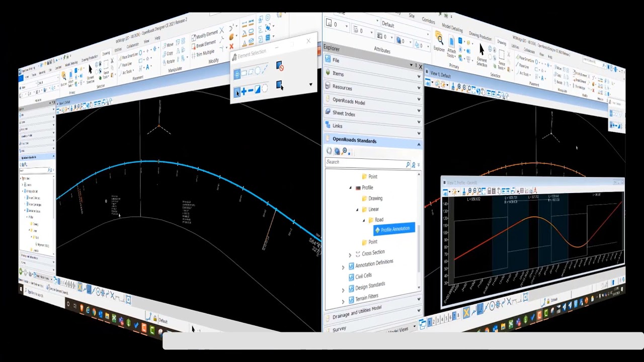Select Line selection method in Element Selection popup
Screen dimensions: 644x362
click(265, 69)
